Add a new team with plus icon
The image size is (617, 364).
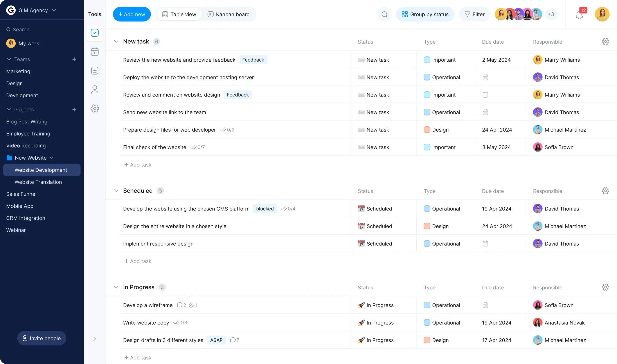click(74, 59)
